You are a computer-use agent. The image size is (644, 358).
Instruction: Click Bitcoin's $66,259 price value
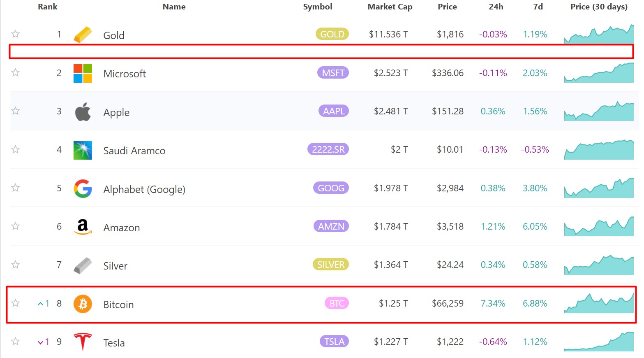pyautogui.click(x=448, y=303)
